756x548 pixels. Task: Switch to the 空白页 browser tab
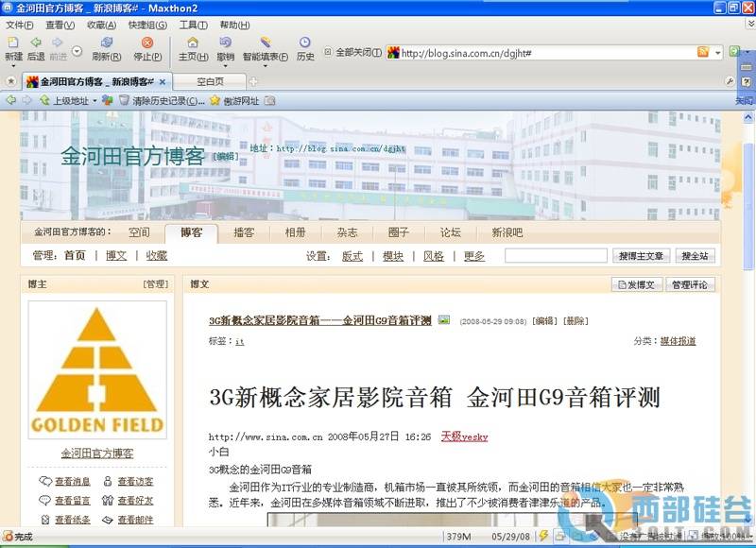coord(210,82)
